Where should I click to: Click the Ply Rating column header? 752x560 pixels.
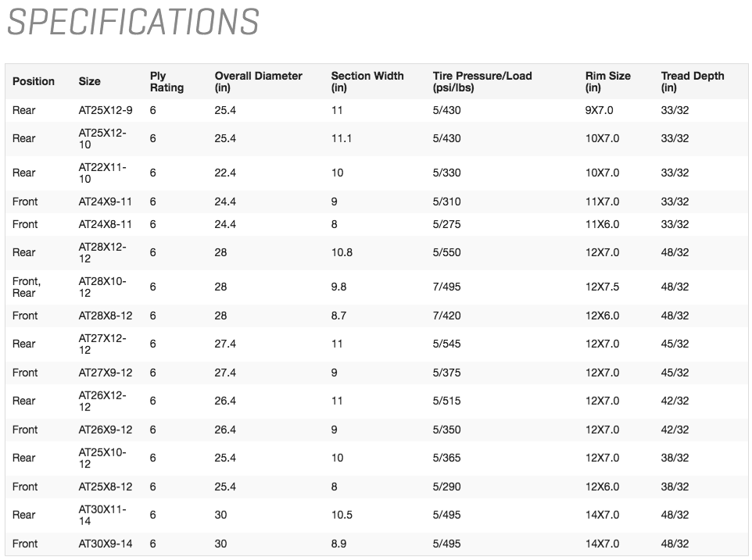coord(167,81)
